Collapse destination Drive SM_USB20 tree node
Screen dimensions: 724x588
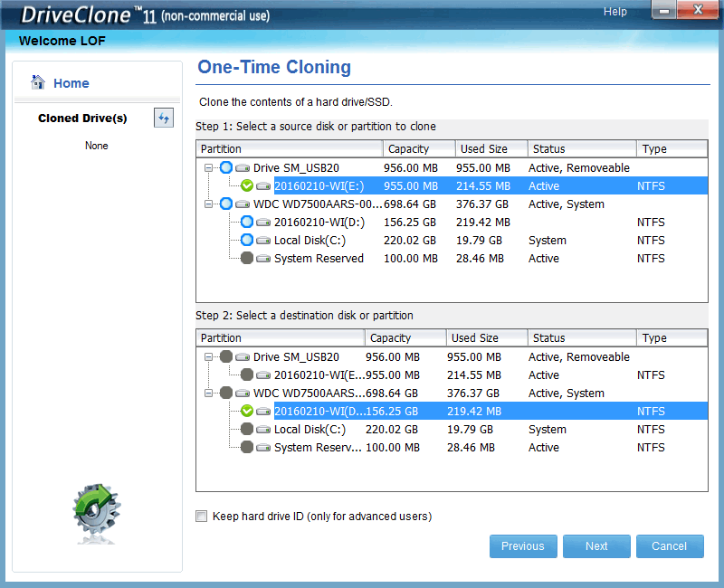click(209, 356)
